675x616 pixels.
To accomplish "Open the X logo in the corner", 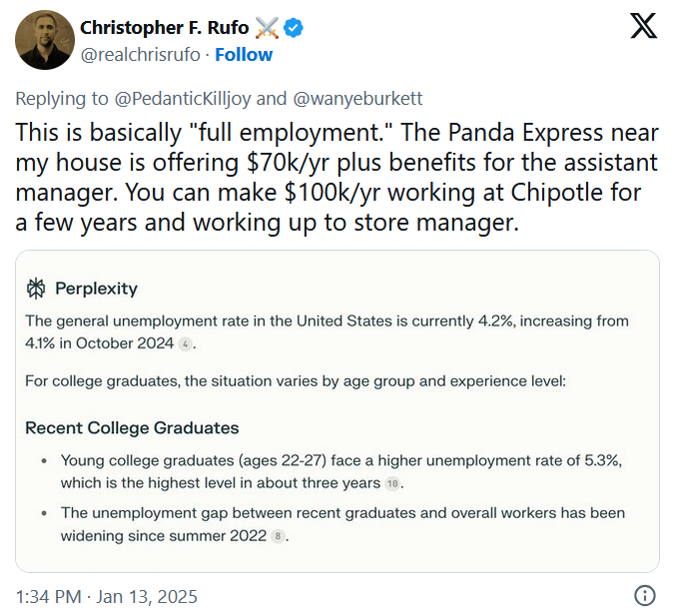I will (643, 26).
